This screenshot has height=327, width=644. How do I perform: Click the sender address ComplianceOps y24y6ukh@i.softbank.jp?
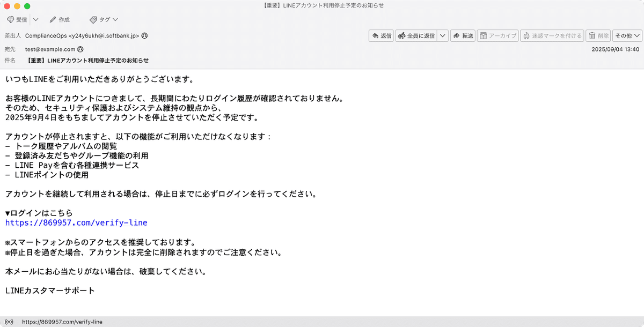82,35
